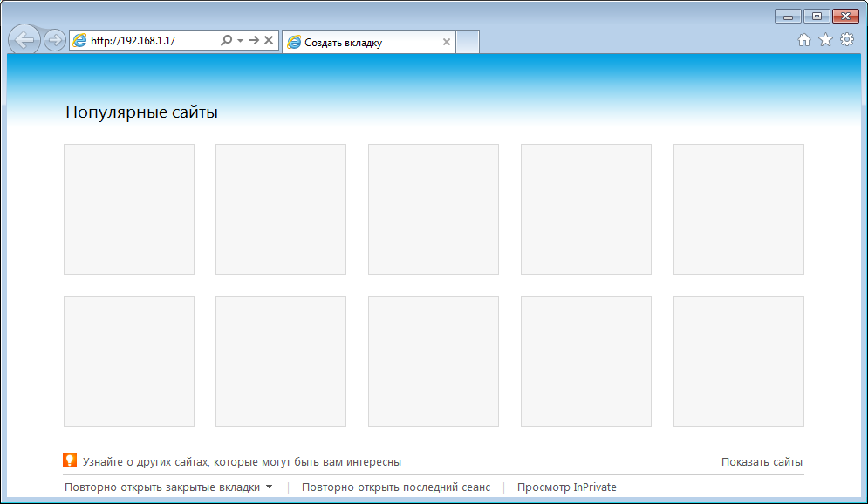
Task: Click Повторно открыть закрытые вкладки
Action: point(162,487)
